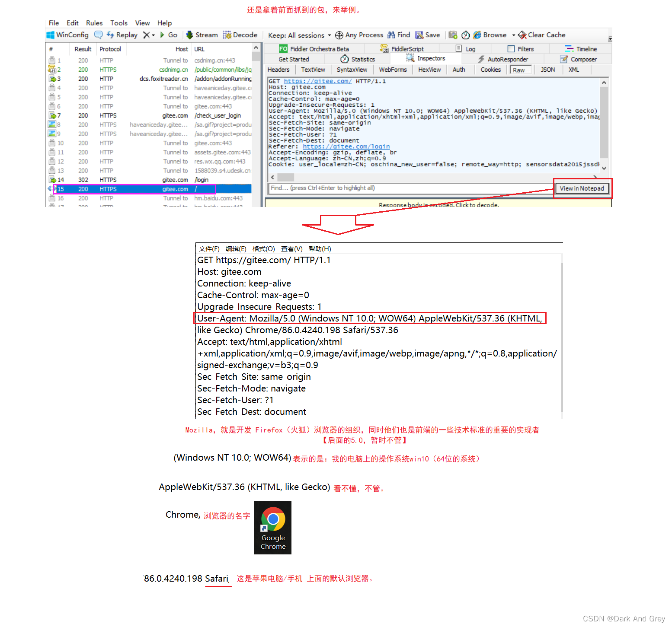Switch to Fiddler Orchestra Beta tab
This screenshot has height=627, width=672.
[314, 49]
